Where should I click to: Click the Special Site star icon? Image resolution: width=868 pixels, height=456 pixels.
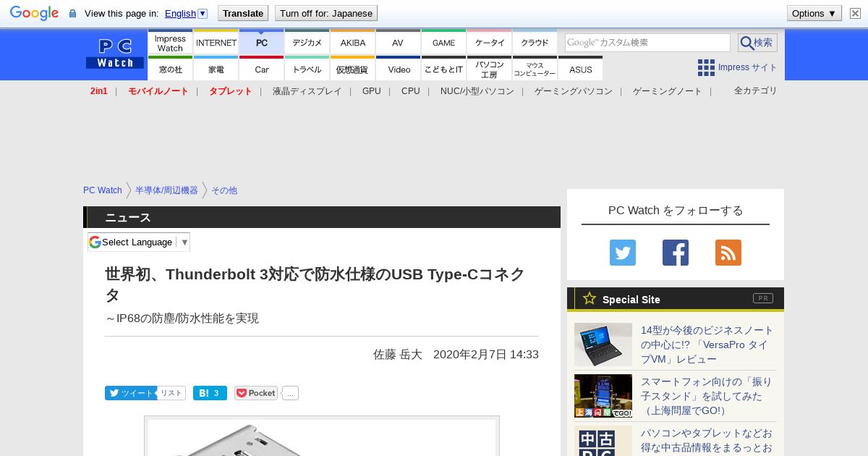(x=590, y=298)
